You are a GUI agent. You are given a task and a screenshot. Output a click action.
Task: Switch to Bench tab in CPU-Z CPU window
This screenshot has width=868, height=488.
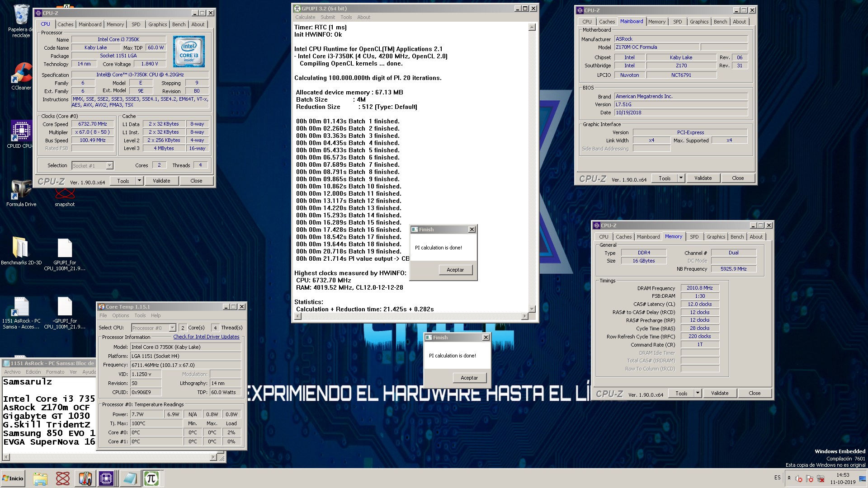click(x=179, y=24)
